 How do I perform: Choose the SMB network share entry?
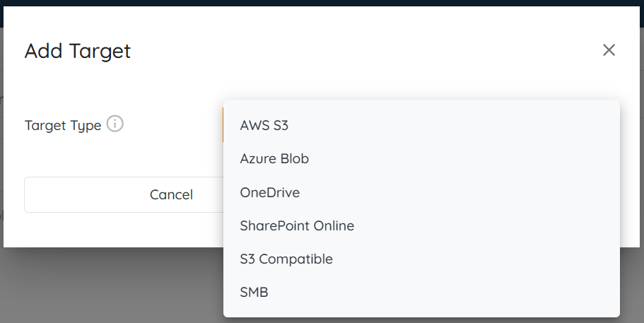[x=254, y=292]
